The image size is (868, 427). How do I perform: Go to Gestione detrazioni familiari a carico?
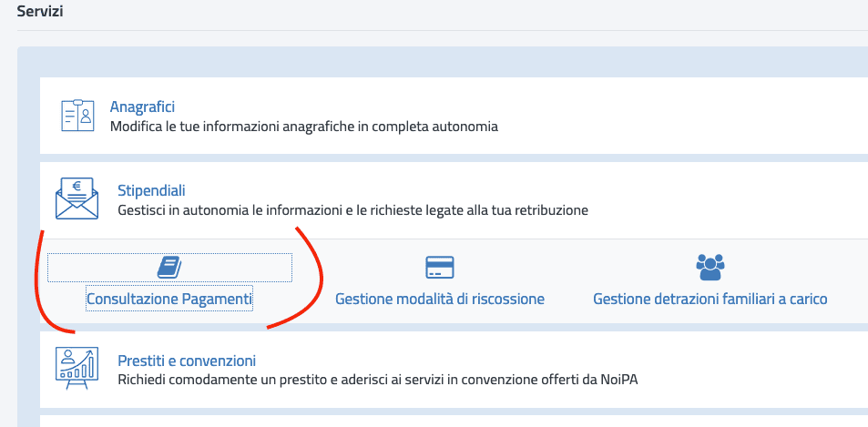tap(710, 299)
